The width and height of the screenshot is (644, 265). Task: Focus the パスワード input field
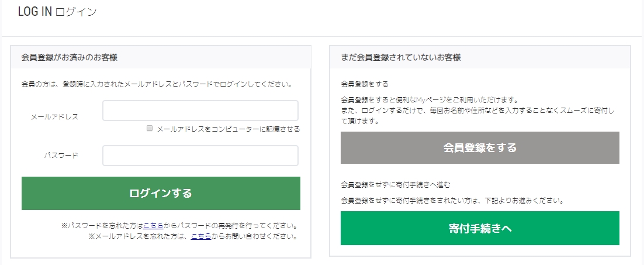pos(200,156)
